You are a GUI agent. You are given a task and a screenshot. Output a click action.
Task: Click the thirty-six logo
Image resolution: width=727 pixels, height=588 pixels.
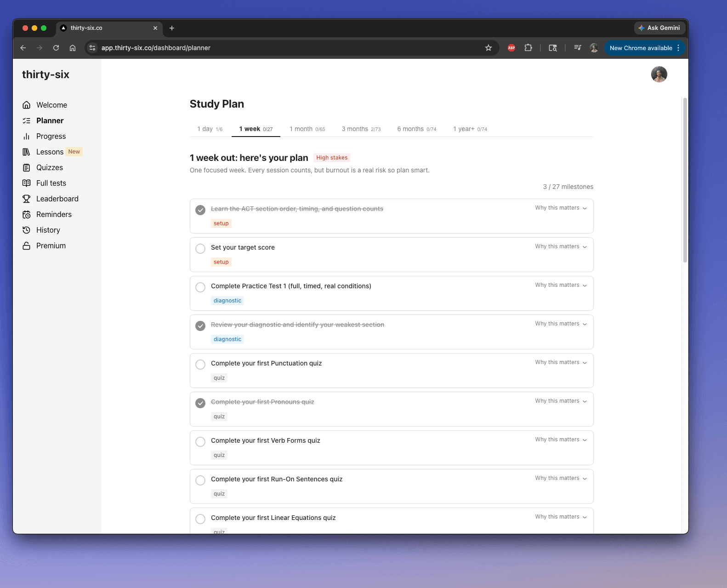point(45,74)
